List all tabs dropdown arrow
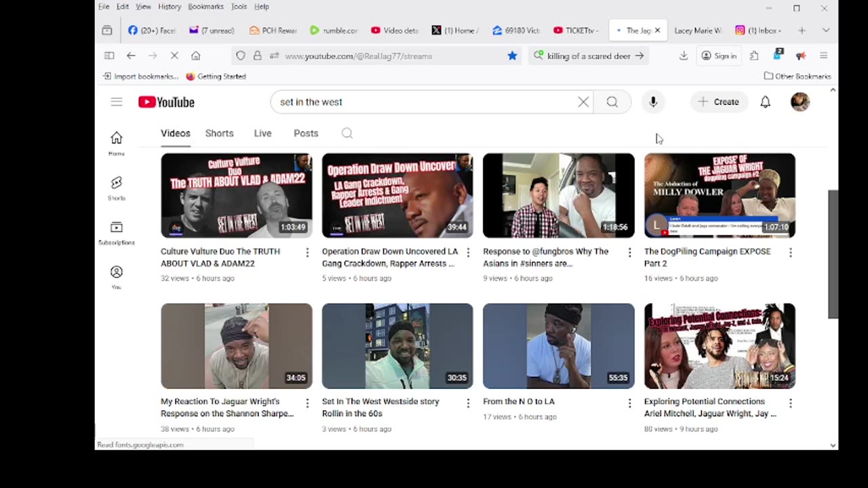This screenshot has width=868, height=488. pos(826,30)
